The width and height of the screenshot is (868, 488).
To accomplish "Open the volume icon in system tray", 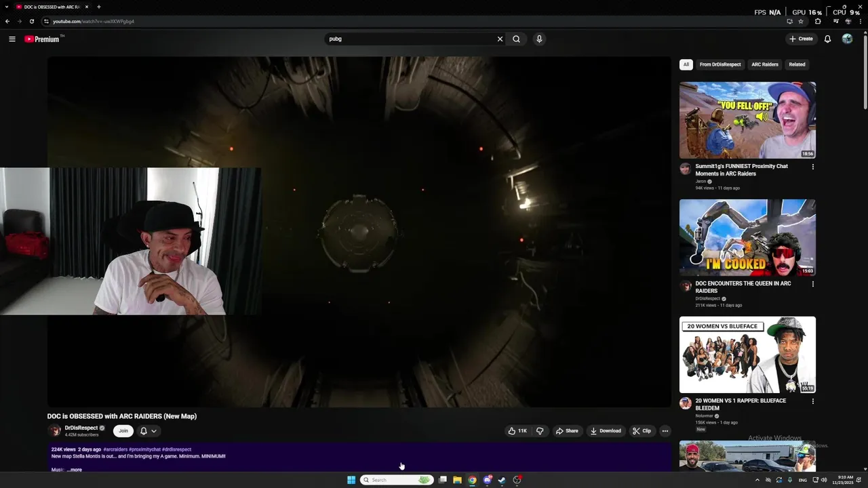I will 824,480.
